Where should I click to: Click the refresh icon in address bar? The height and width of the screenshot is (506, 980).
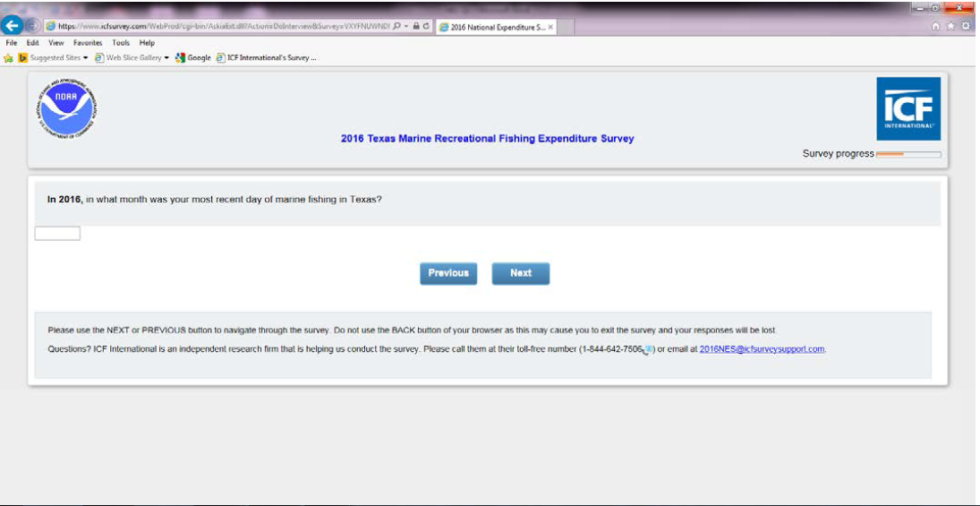426,27
